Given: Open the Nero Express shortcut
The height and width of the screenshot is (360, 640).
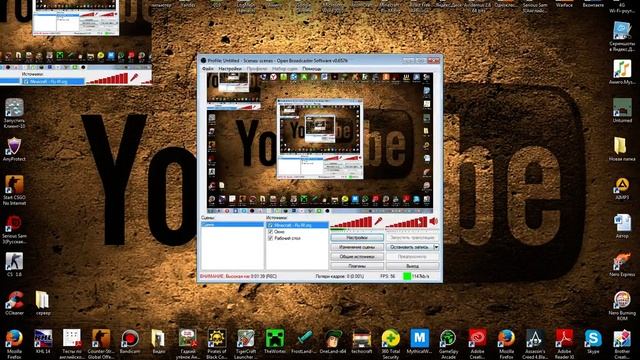Looking at the screenshot, I should [x=622, y=264].
